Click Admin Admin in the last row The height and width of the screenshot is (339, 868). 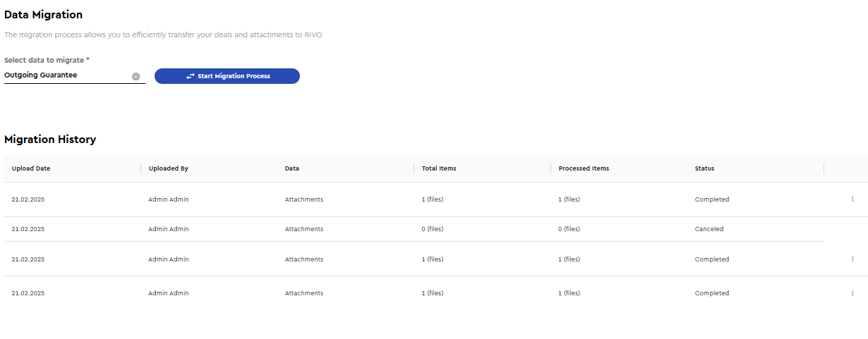coord(169,293)
